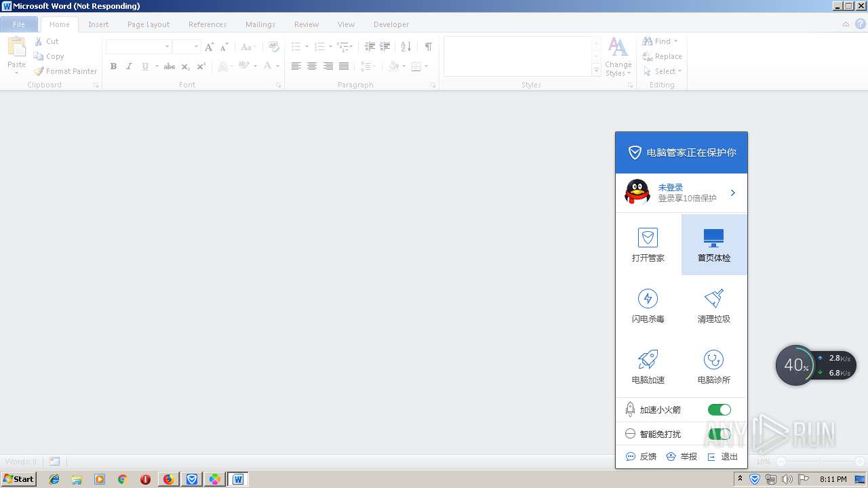Click 举报 report link
Viewport: 868px width, 488px height.
pos(682,457)
